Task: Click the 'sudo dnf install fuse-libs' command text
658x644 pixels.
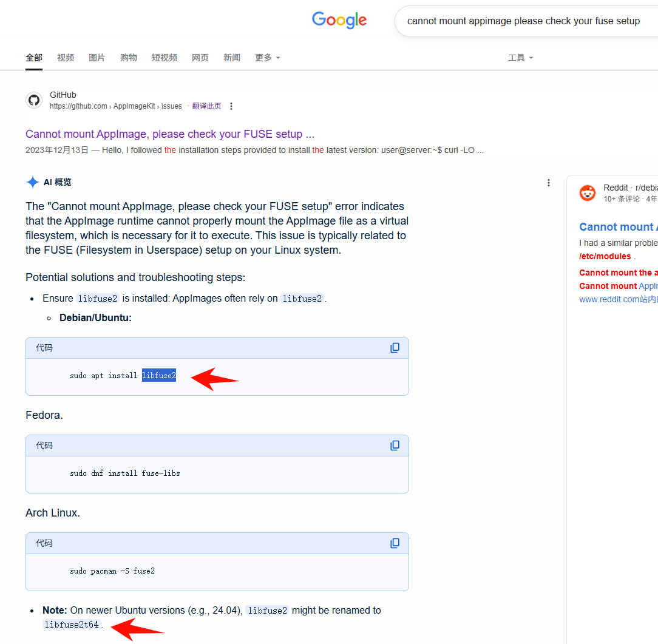Action: point(125,473)
